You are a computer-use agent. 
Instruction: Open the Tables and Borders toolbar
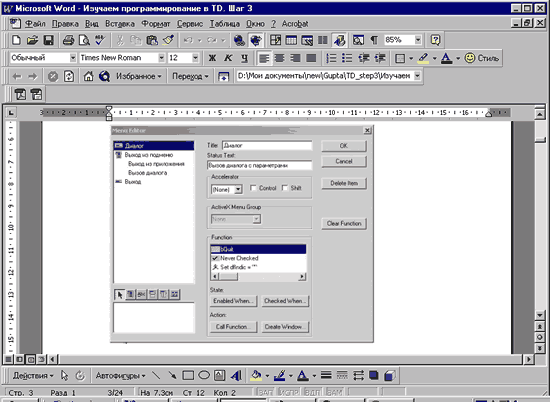click(x=275, y=40)
